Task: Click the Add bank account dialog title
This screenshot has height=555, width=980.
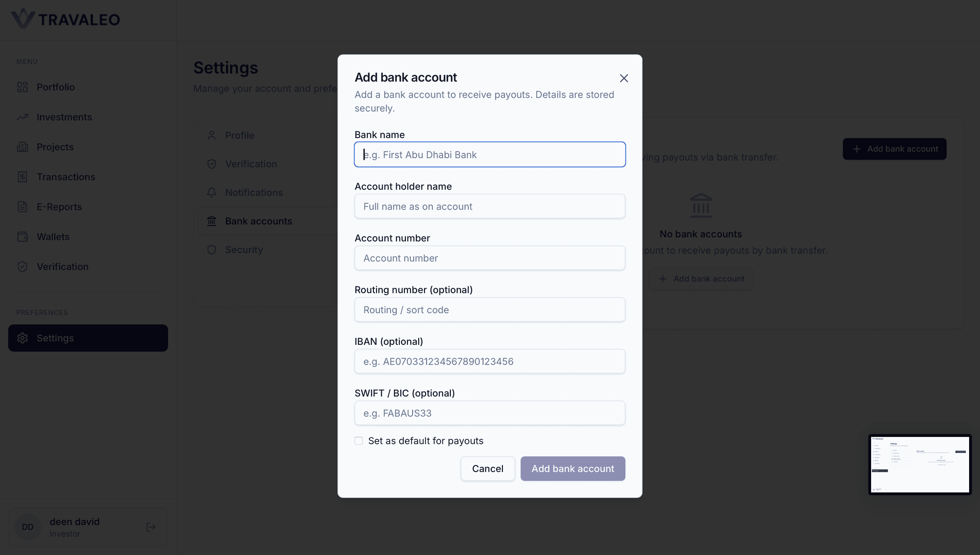Action: pos(406,78)
